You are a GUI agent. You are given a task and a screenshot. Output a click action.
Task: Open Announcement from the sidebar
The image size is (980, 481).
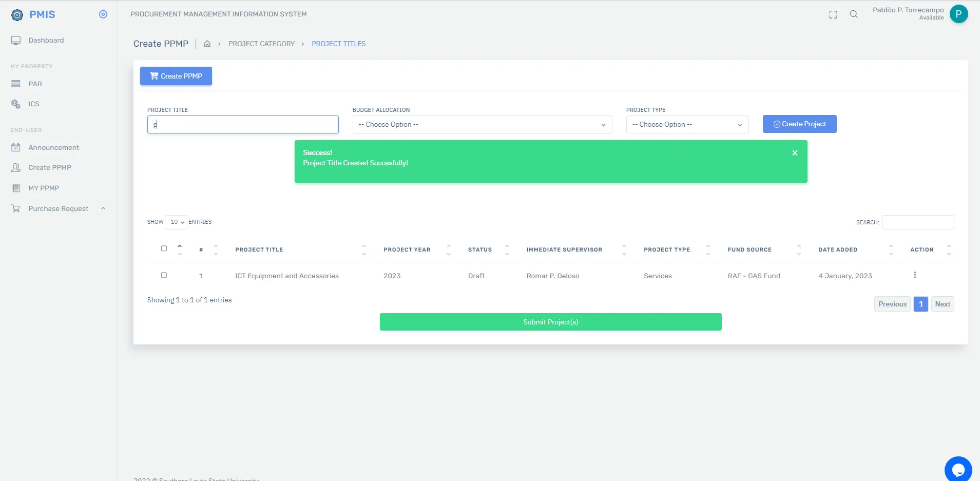coord(54,147)
